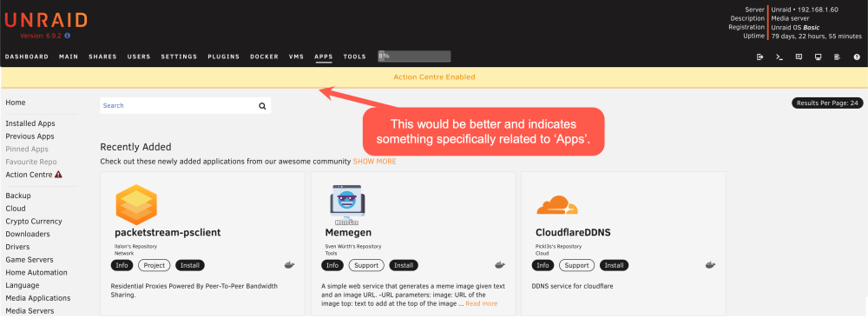This screenshot has height=319, width=868.
Task: Go to Home in sidebar
Action: tap(16, 103)
